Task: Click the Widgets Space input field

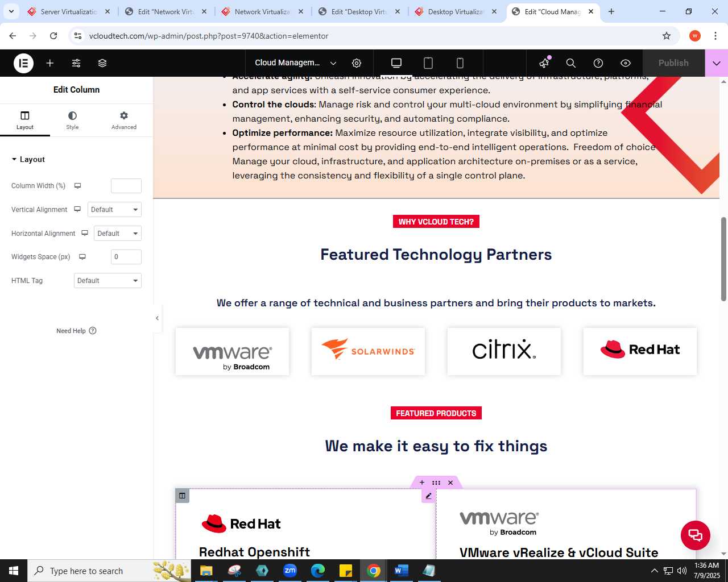Action: point(126,257)
